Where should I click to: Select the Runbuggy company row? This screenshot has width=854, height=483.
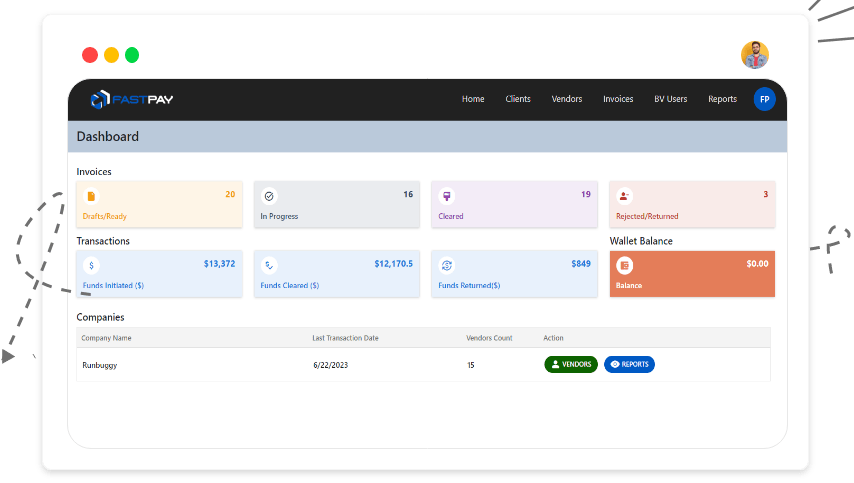100,365
